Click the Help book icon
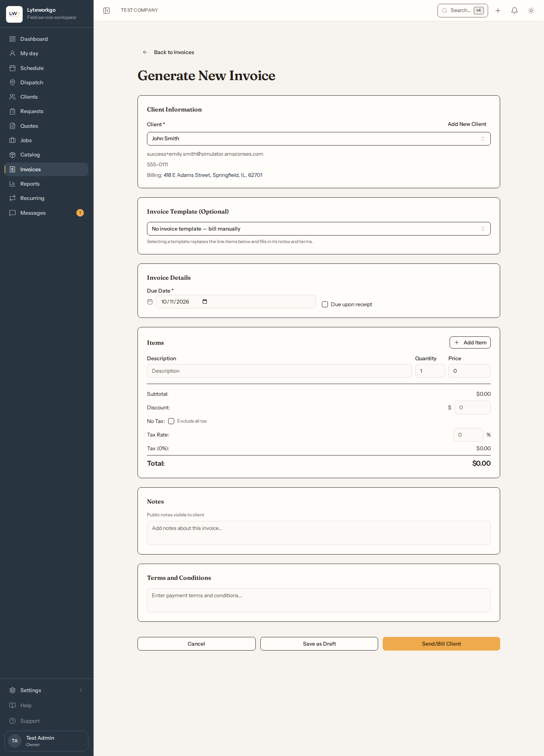 (12, 705)
